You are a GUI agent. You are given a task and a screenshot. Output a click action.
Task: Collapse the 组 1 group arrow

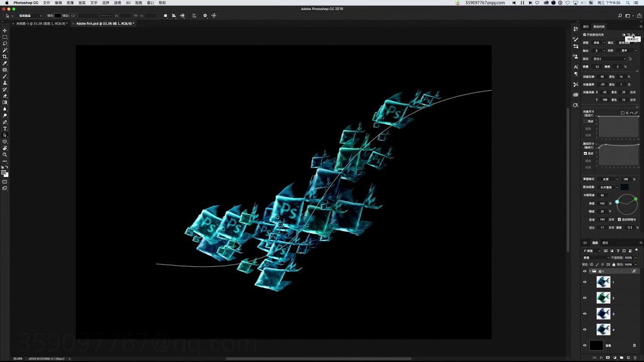click(x=590, y=271)
